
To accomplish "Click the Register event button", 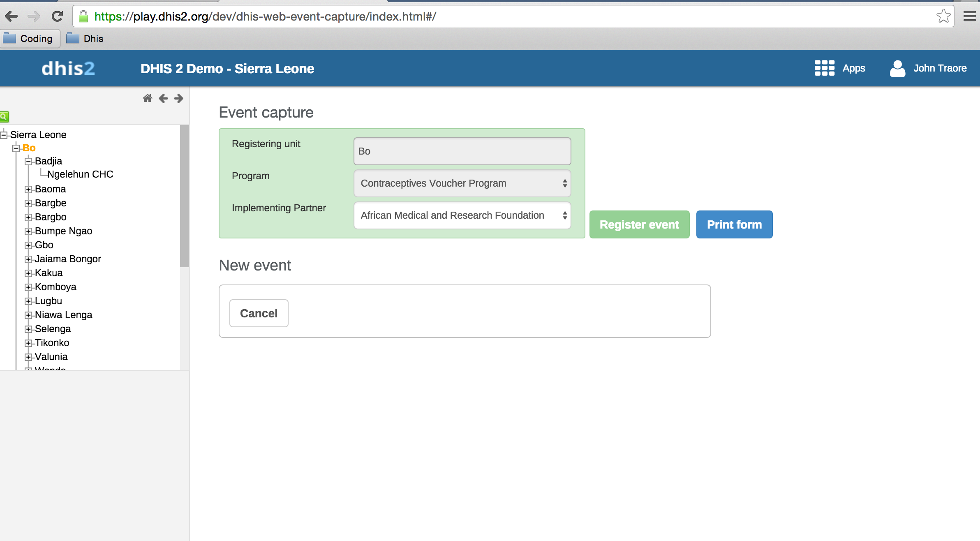I will [639, 224].
